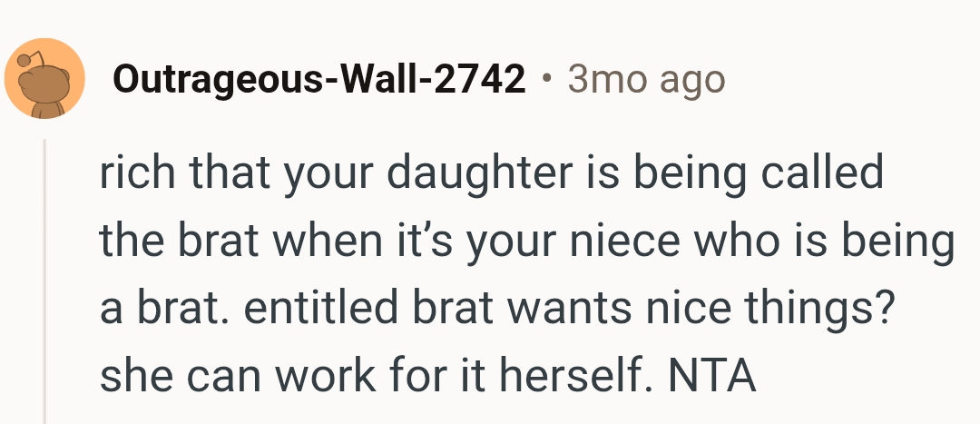Collapse the comment using the vertical thread line
The height and width of the screenshot is (424, 980).
pos(44,281)
